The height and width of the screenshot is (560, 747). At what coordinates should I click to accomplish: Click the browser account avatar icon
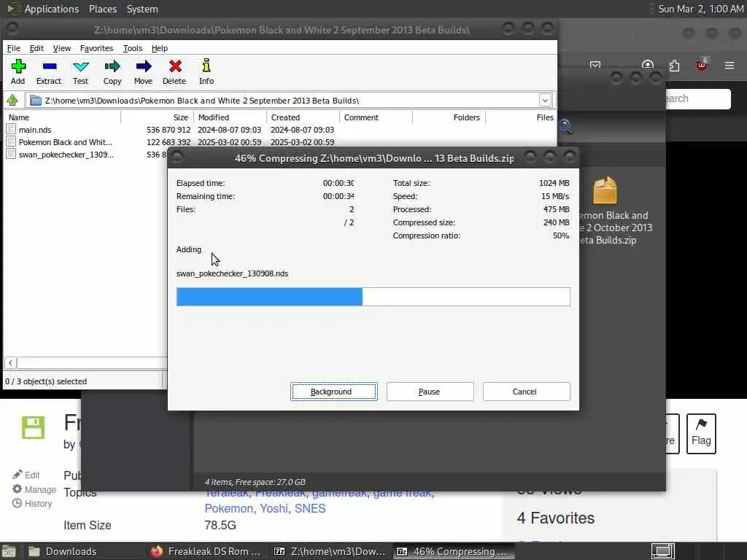click(x=648, y=65)
